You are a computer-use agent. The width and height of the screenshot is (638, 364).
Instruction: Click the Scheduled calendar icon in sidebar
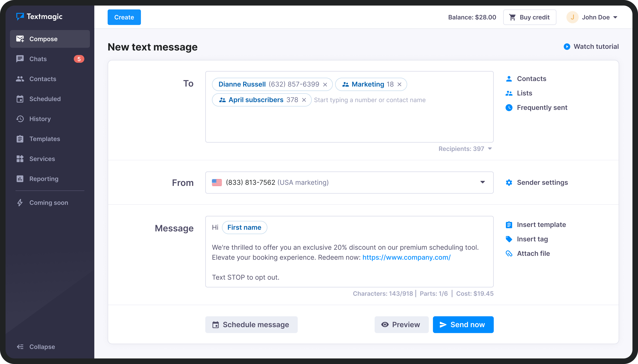click(x=20, y=99)
